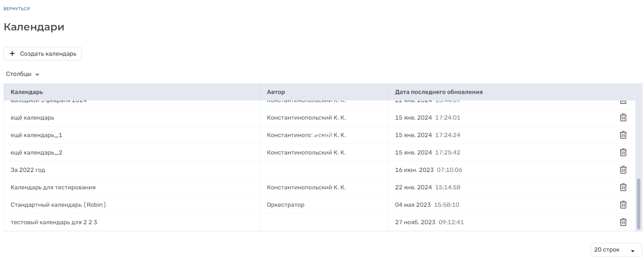The image size is (644, 260).
Task: Open 'Календарь для тестирования' entry
Action: pyautogui.click(x=53, y=187)
